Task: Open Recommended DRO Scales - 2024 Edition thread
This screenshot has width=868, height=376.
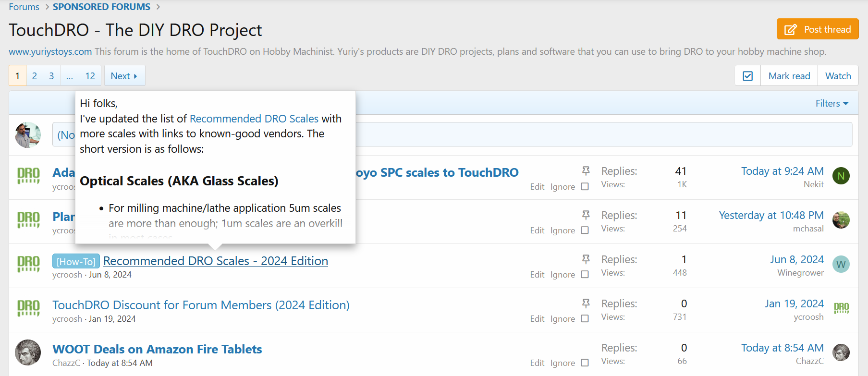Action: click(216, 261)
